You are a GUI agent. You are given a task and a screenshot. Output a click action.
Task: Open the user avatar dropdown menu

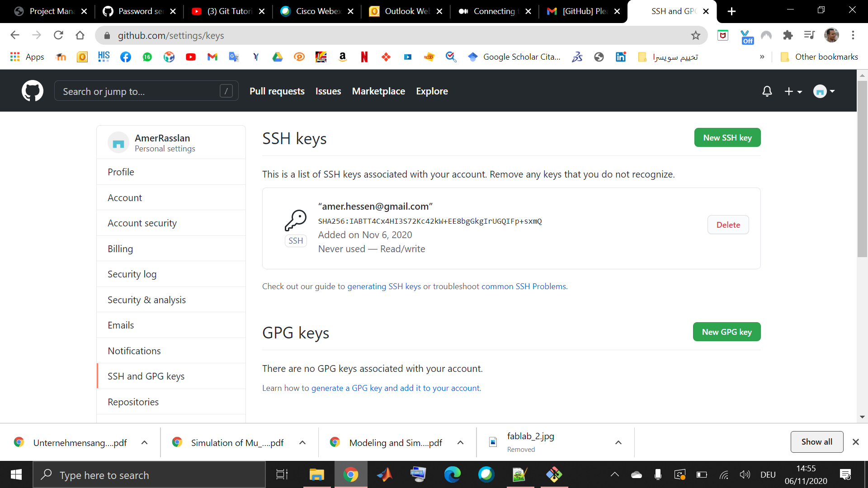click(x=824, y=91)
